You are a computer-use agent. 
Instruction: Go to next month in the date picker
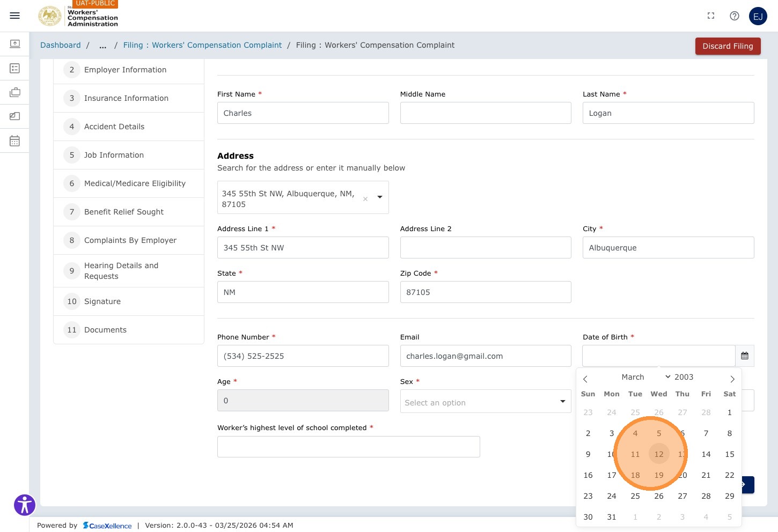(x=732, y=379)
